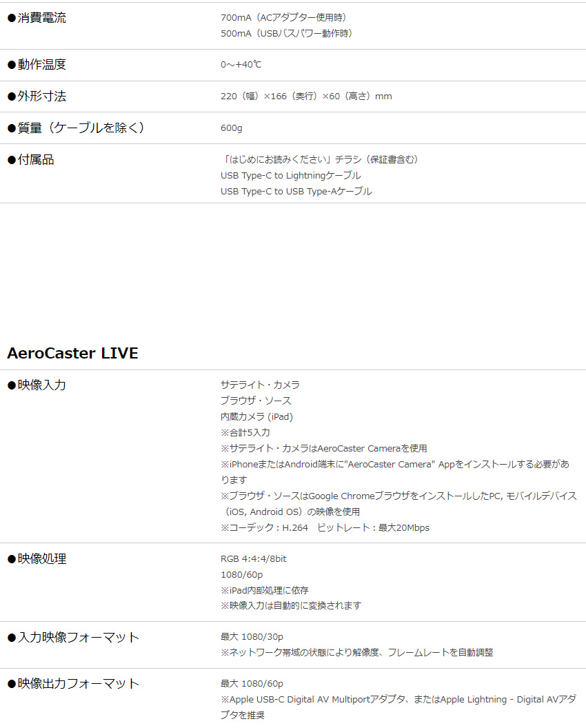Click the ブラウザ・ソース input line

256,401
